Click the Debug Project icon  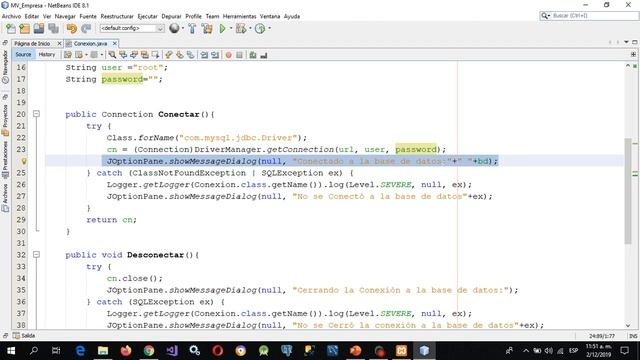point(241,29)
